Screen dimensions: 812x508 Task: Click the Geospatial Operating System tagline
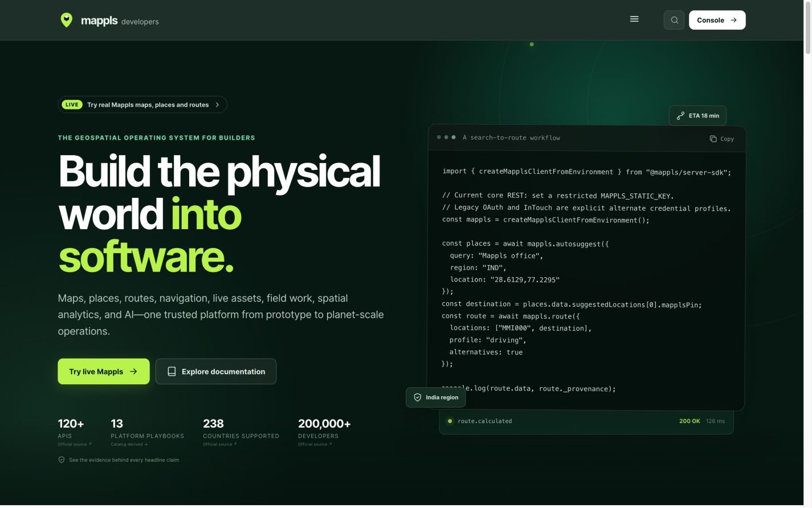coord(157,138)
